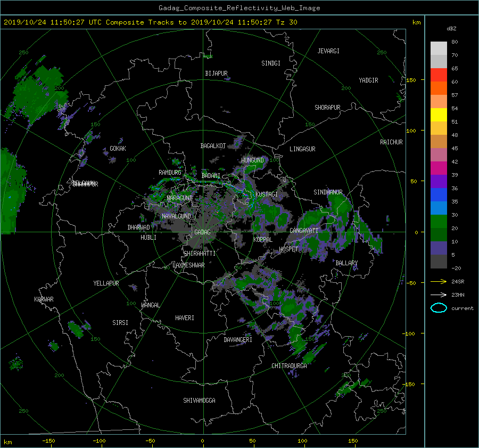
Task: Click the GANGAVATI city label
Action: coord(304,231)
